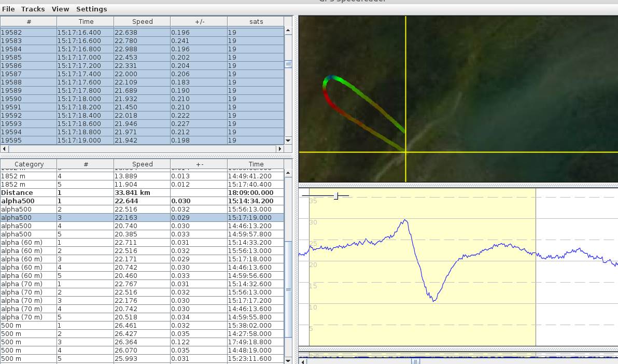The image size is (618, 364).
Task: Click the right arrow of the track points horizontal scrollbar
Action: tap(280, 149)
